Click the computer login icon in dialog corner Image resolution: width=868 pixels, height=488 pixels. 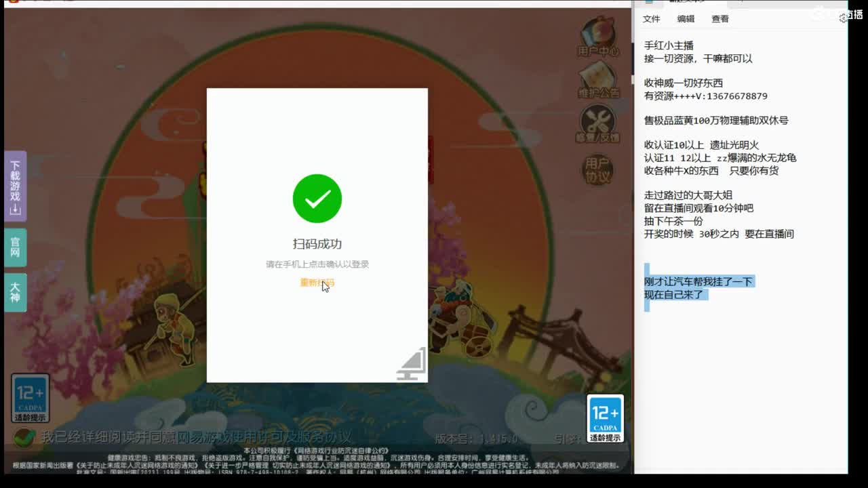point(412,364)
